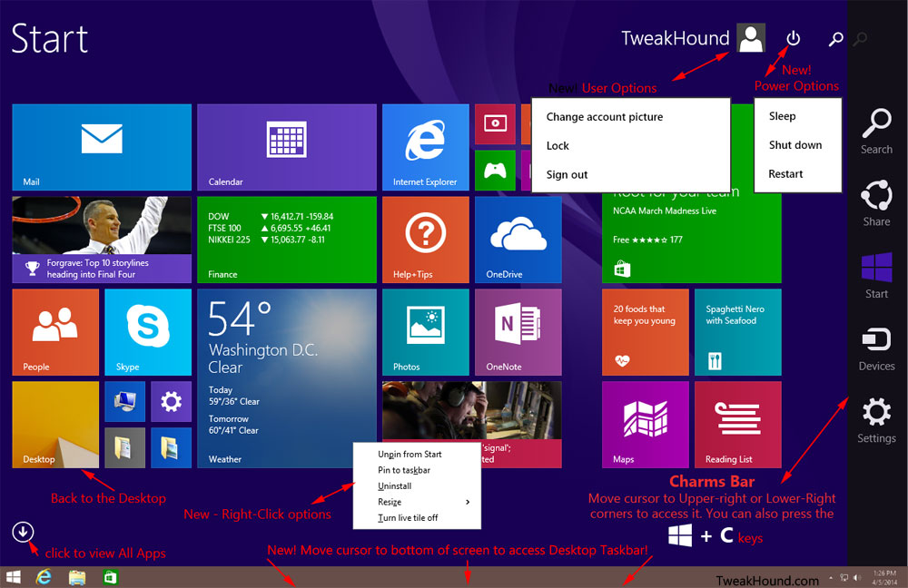This screenshot has height=588, width=908.
Task: Open the Photos tile
Action: pyautogui.click(x=426, y=332)
